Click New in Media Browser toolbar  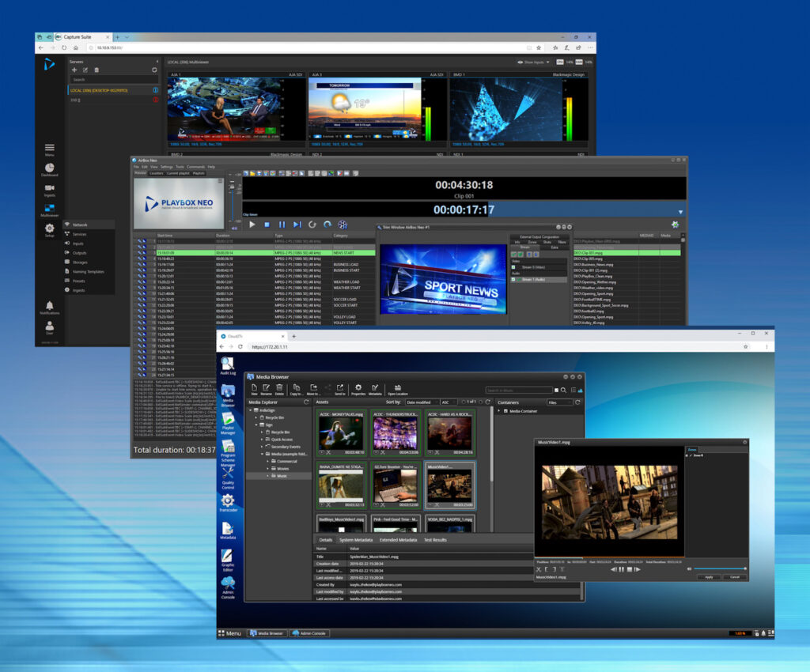point(254,389)
